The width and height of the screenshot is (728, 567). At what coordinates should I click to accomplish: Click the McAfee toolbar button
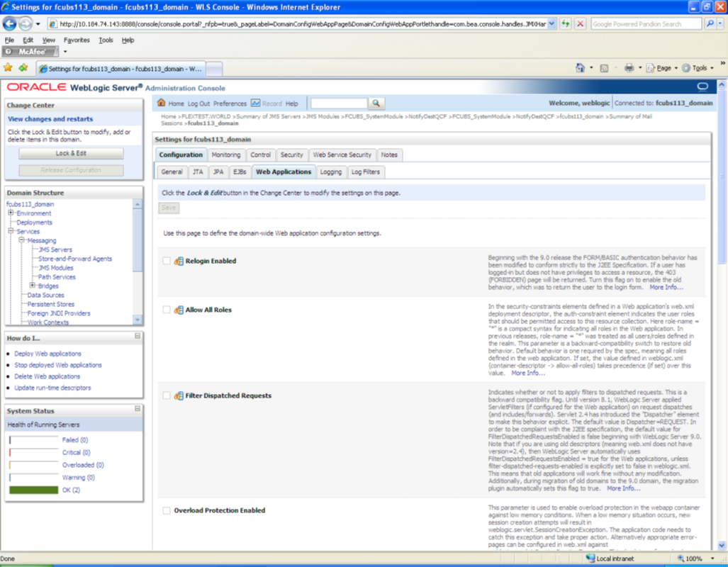pos(30,52)
